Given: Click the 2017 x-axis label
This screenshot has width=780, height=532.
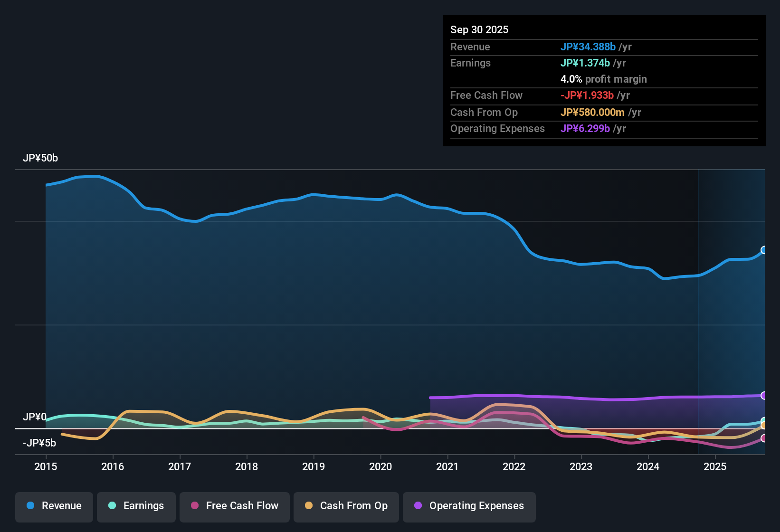Looking at the screenshot, I should pos(180,466).
